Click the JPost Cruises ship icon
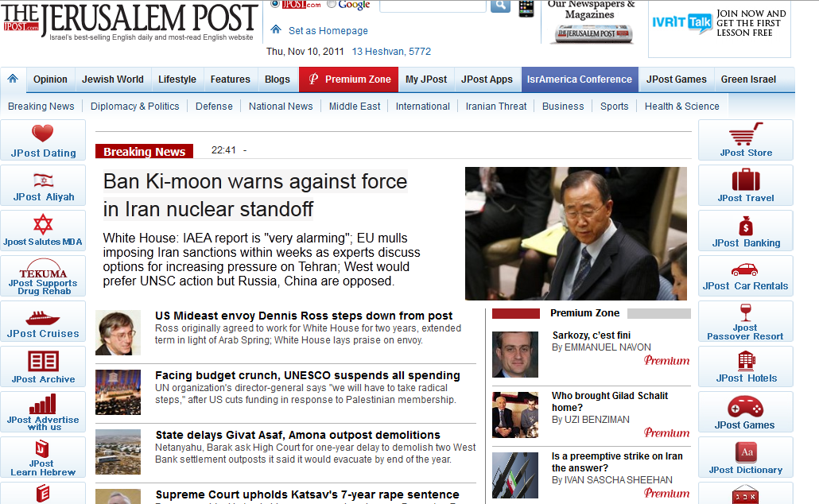819x504 pixels. [x=42, y=317]
